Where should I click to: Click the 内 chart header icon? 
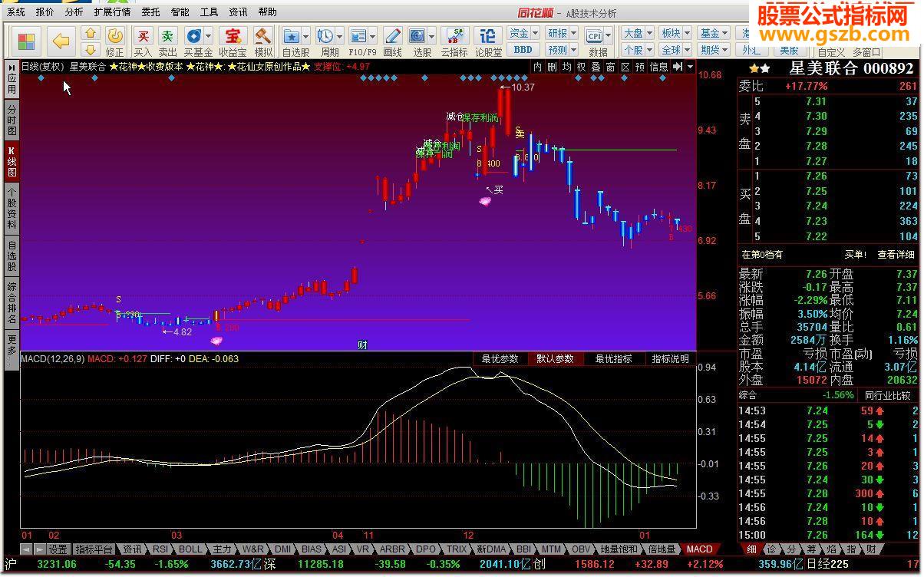(538, 67)
